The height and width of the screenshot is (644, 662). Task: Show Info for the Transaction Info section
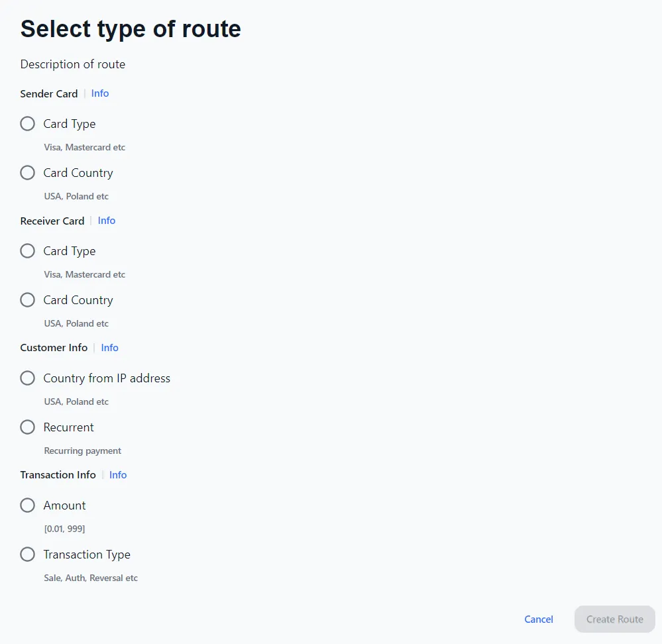[118, 475]
